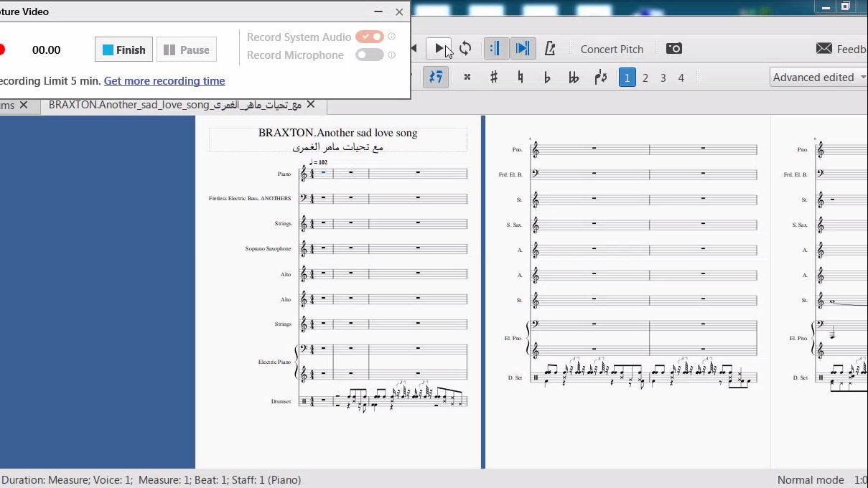Click the Feedback envelope icon

click(x=824, y=49)
